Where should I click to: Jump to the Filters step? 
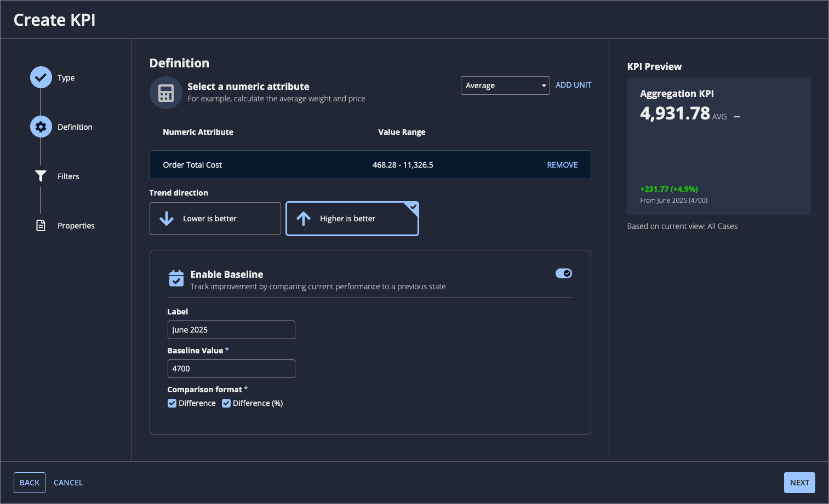pos(68,176)
